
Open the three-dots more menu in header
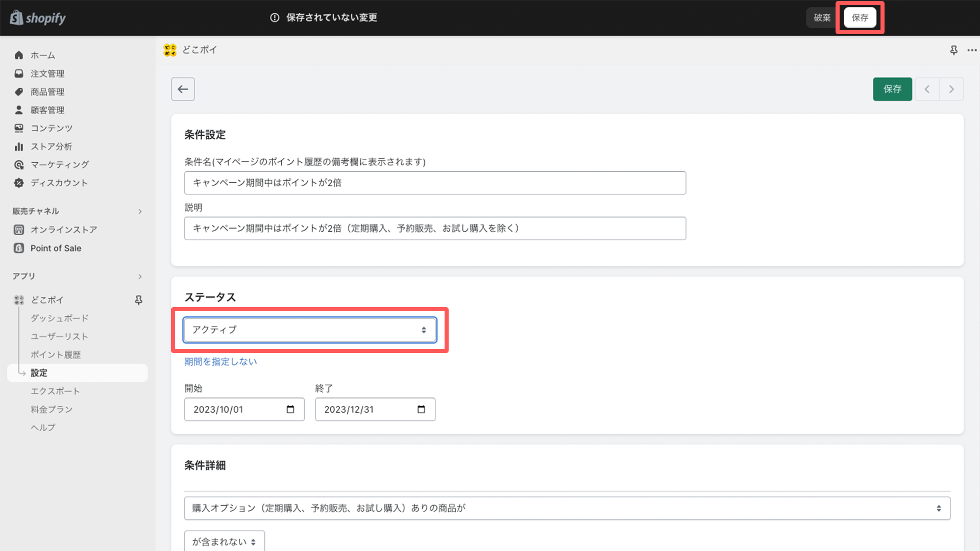[x=972, y=50]
